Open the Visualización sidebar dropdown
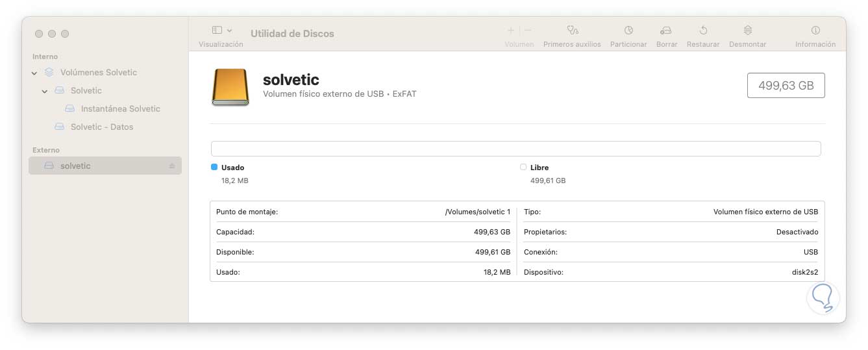This screenshot has width=868, height=350. (222, 31)
